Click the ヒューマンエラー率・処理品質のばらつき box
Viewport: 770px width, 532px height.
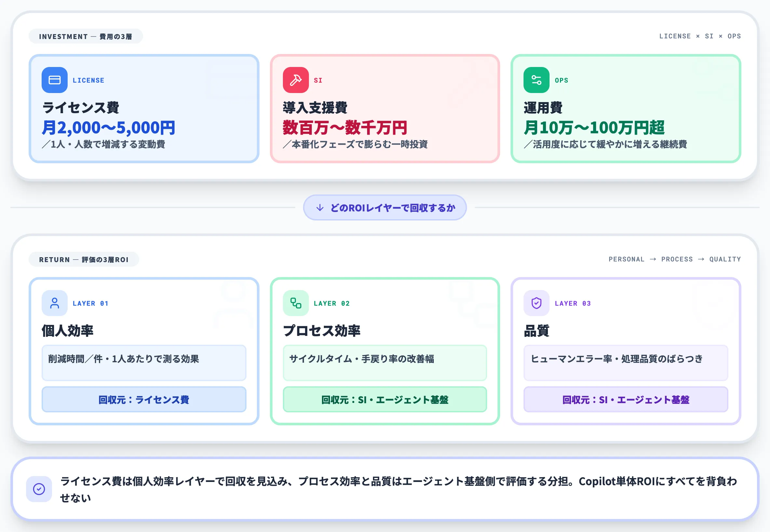pyautogui.click(x=626, y=363)
